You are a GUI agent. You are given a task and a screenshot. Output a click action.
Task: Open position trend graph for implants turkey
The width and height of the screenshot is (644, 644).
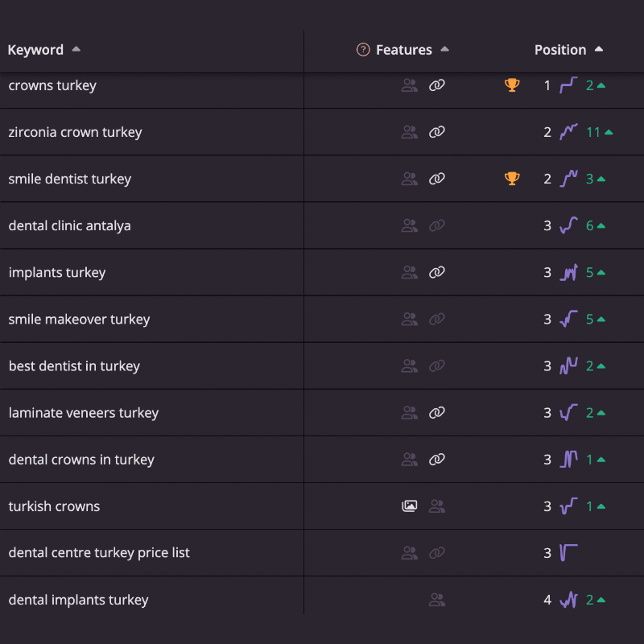tap(568, 272)
